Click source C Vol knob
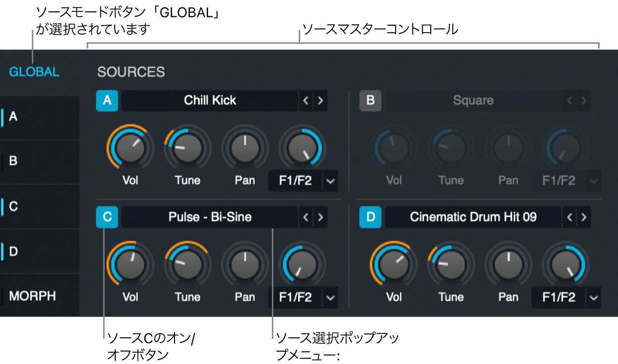618x364 pixels. tap(131, 264)
